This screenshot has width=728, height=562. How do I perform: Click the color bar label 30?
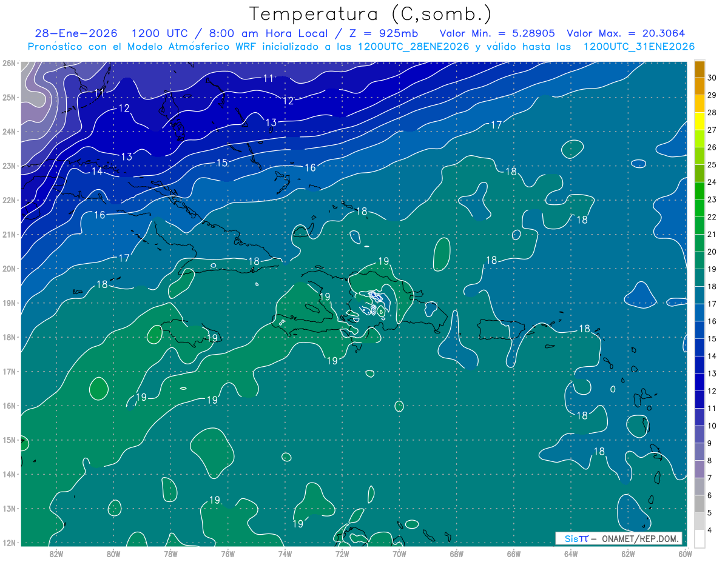pyautogui.click(x=712, y=77)
